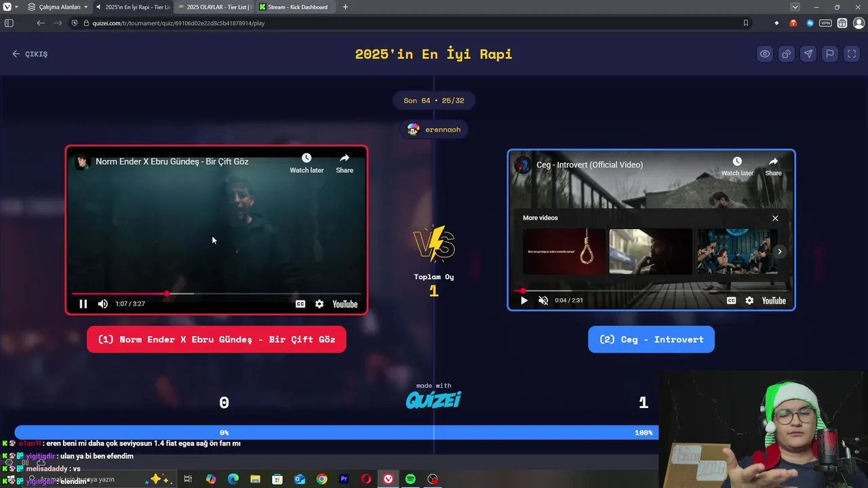Bookmark this page

click(x=745, y=23)
